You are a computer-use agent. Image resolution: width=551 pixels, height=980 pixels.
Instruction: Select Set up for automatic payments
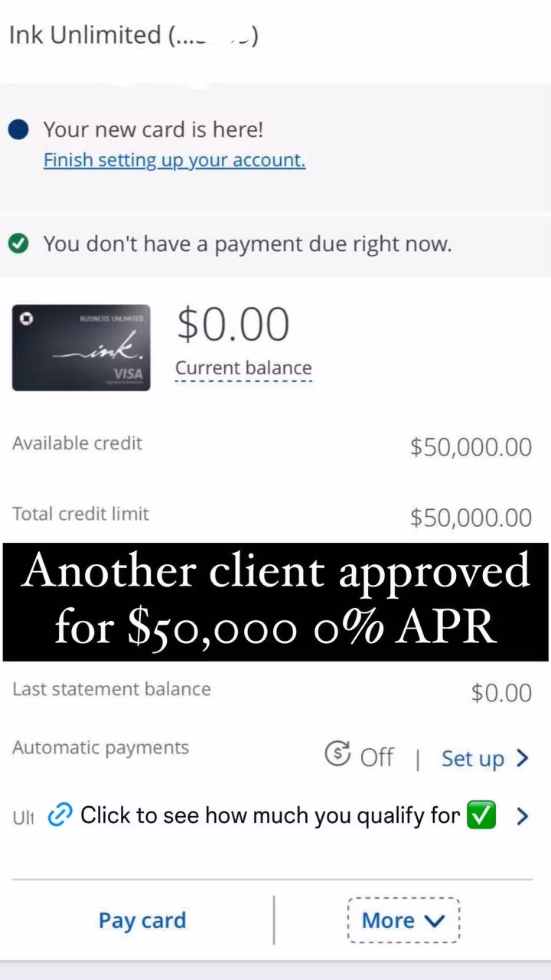(x=473, y=759)
